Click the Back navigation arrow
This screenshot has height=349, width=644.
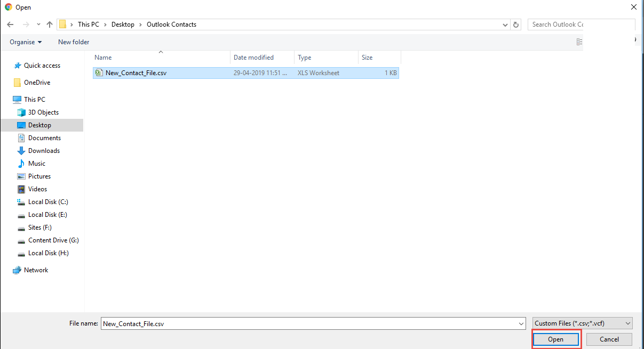point(10,25)
